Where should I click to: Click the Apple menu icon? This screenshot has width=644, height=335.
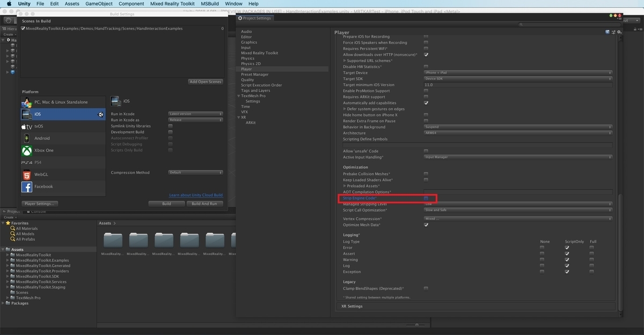(9, 4)
